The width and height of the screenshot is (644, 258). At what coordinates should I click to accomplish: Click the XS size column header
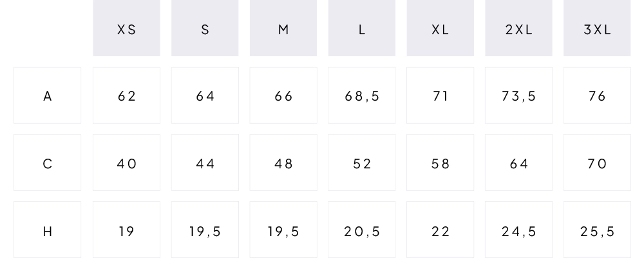pyautogui.click(x=126, y=29)
